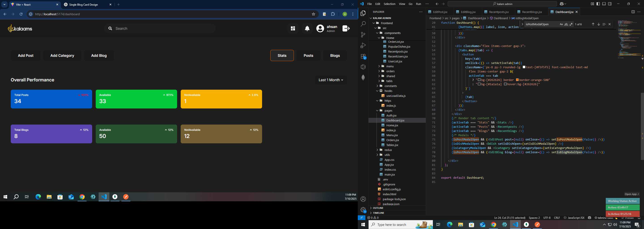Screen dimensions: 644x229
Task: Click the Add Category button
Action: pos(62,55)
